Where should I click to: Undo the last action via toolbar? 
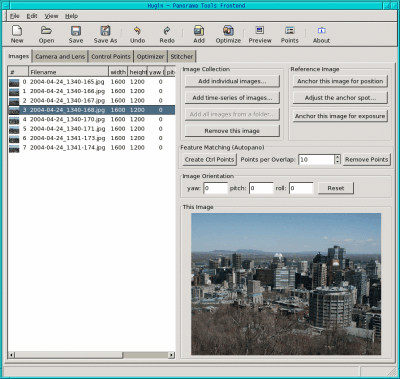137,31
